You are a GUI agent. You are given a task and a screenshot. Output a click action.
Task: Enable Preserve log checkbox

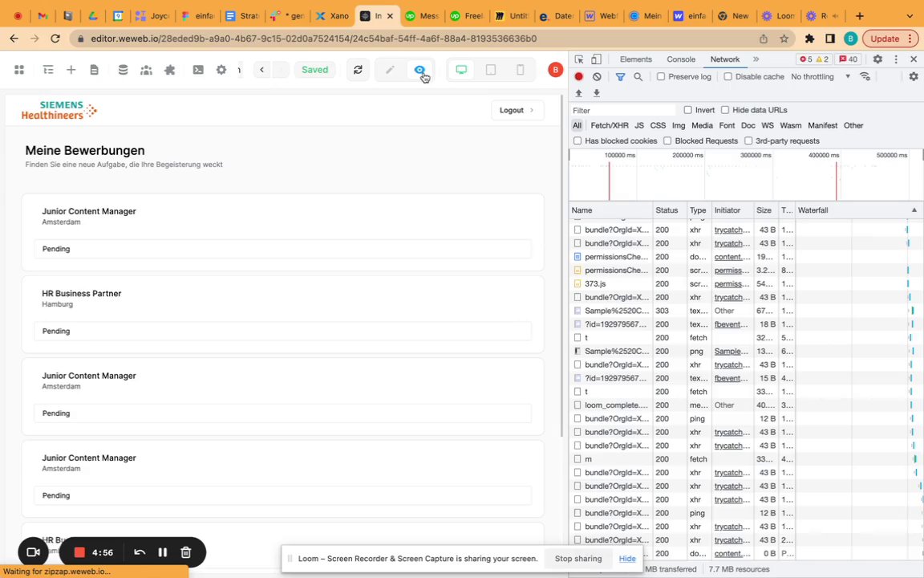pyautogui.click(x=661, y=77)
